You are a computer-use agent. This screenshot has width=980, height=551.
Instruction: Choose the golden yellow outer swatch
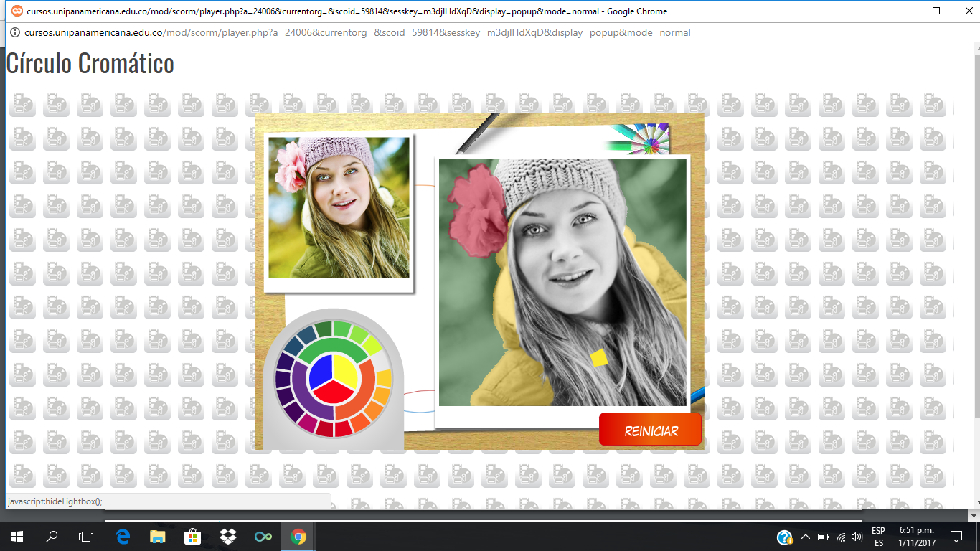click(x=384, y=377)
